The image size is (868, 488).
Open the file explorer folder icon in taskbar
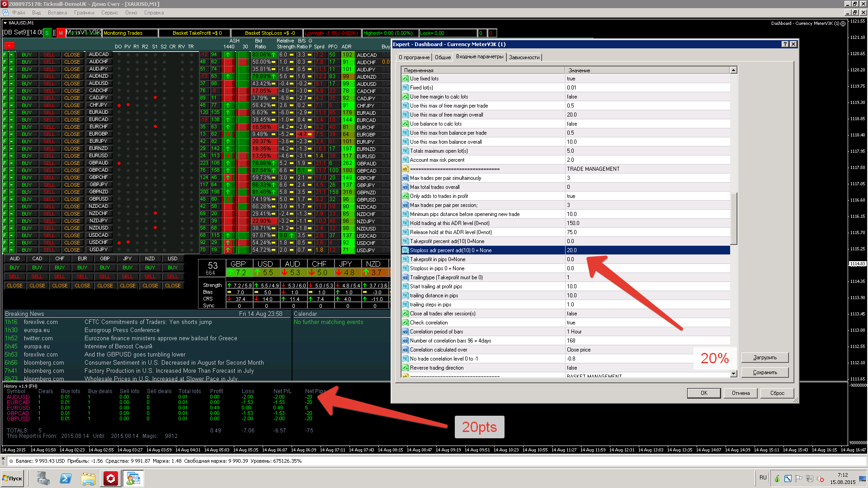(x=88, y=479)
